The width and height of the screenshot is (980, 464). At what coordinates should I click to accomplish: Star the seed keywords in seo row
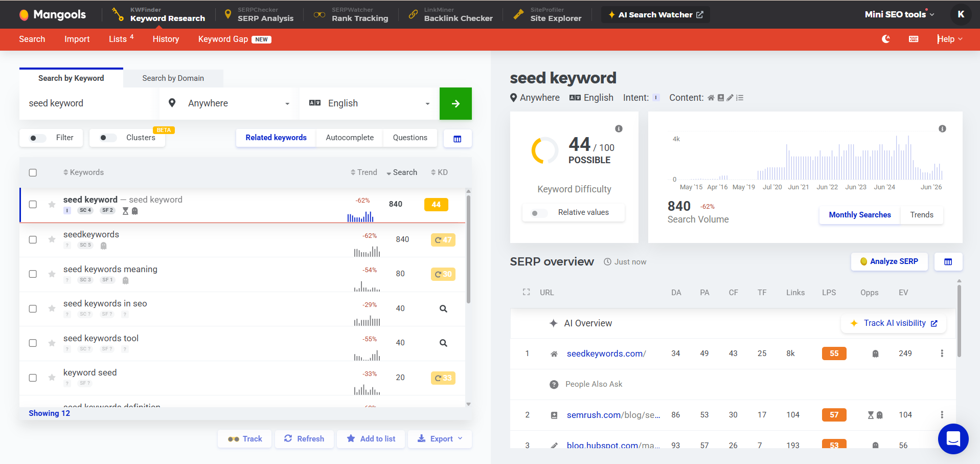coord(52,308)
